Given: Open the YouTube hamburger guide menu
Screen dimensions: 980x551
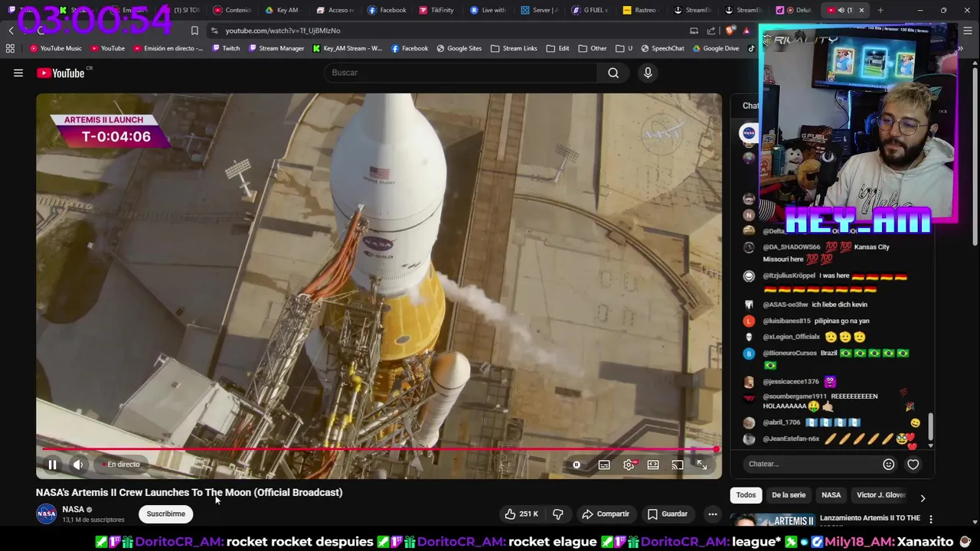Looking at the screenshot, I should pos(18,73).
